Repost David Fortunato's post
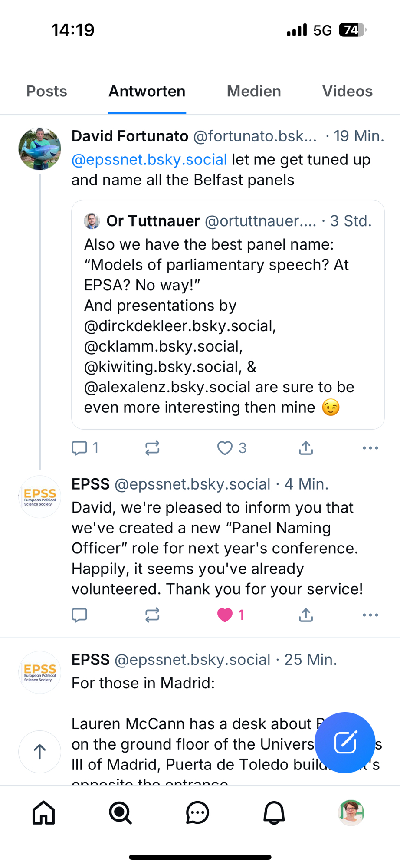The width and height of the screenshot is (400, 868). click(152, 447)
